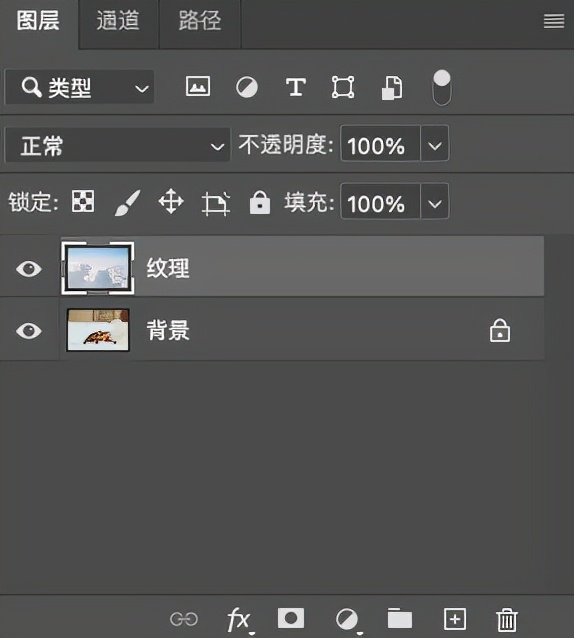574x638 pixels.
Task: Delete layer with trash icon
Action: tap(507, 620)
